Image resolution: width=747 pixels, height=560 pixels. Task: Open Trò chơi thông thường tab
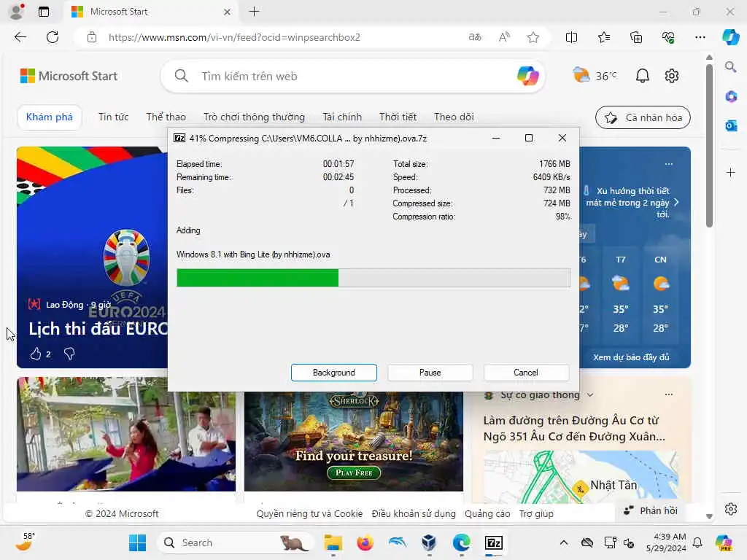(x=254, y=117)
